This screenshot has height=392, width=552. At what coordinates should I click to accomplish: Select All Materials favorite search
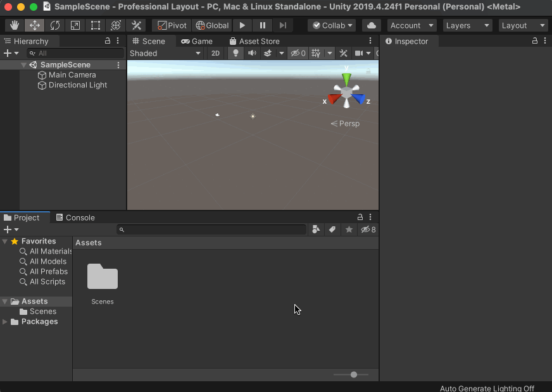click(x=46, y=252)
